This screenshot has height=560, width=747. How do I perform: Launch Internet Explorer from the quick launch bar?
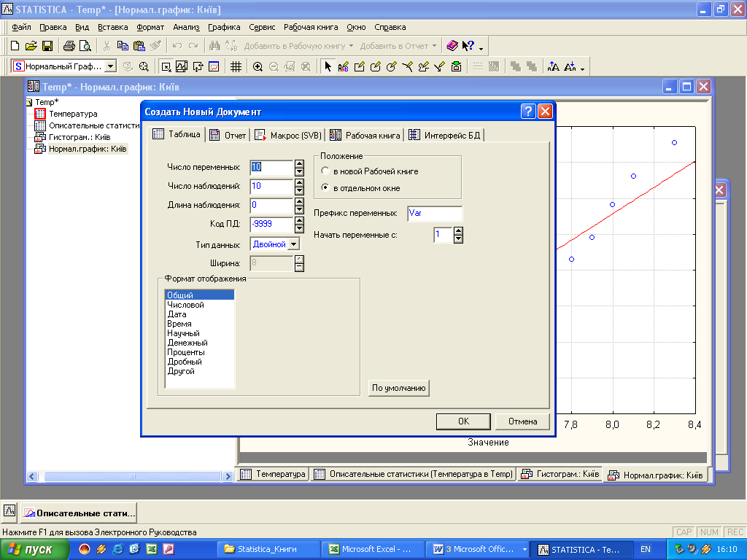coord(118,549)
